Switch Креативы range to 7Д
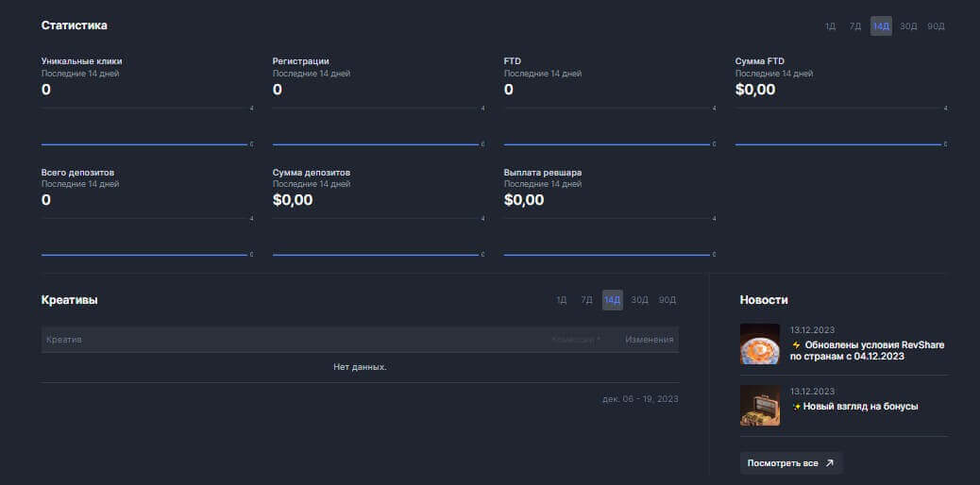980x485 pixels. coord(586,300)
